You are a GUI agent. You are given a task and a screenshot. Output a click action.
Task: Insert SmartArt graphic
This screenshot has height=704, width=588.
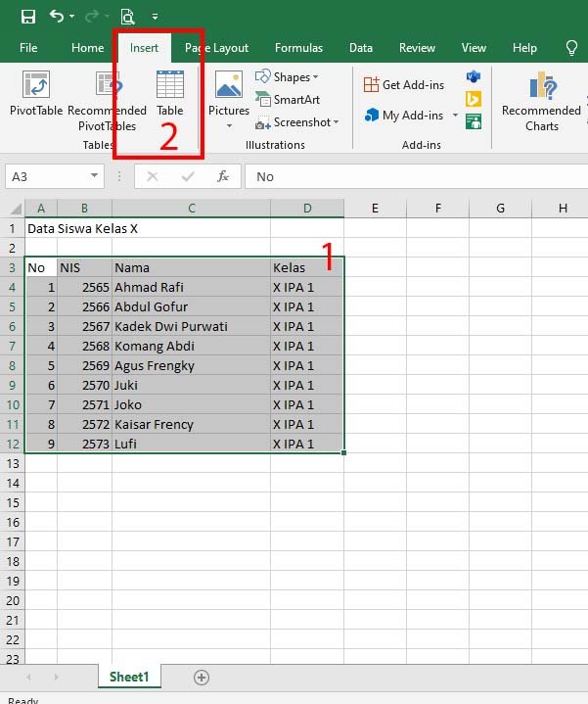[288, 99]
